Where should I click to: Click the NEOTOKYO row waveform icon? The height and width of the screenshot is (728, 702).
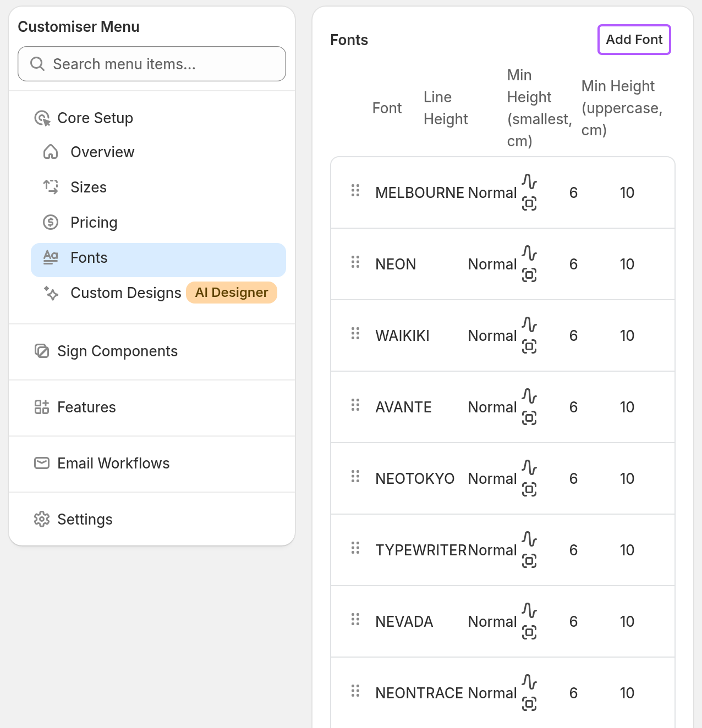click(529, 467)
